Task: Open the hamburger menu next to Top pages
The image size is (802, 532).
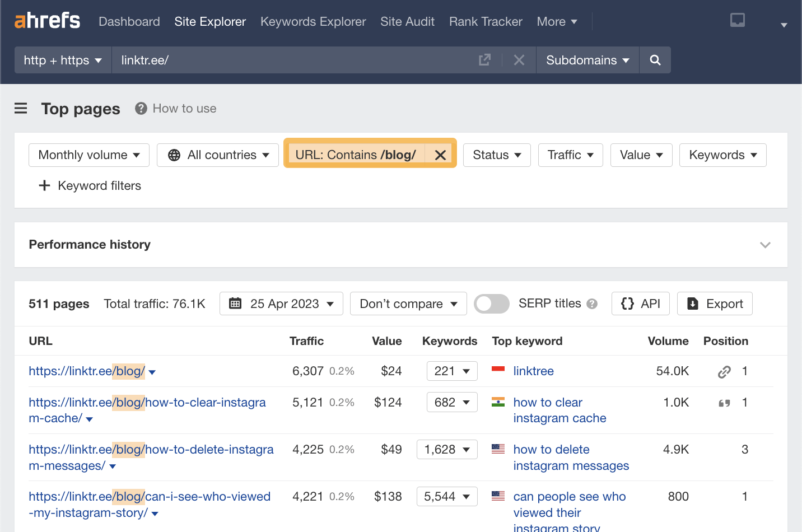Action: 21,109
